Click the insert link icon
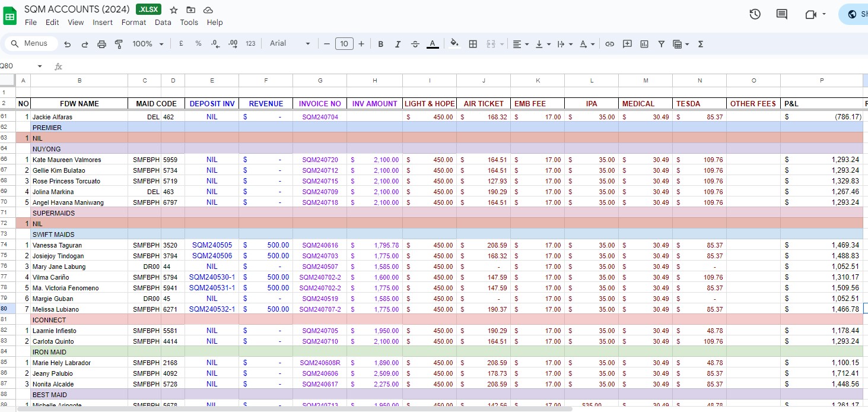Screen dimensions: 868x412 point(609,44)
